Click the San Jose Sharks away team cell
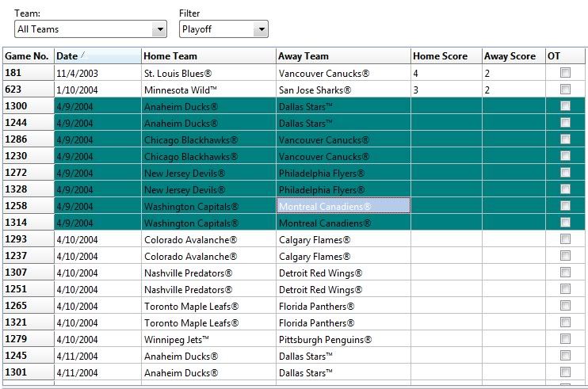 [x=343, y=90]
